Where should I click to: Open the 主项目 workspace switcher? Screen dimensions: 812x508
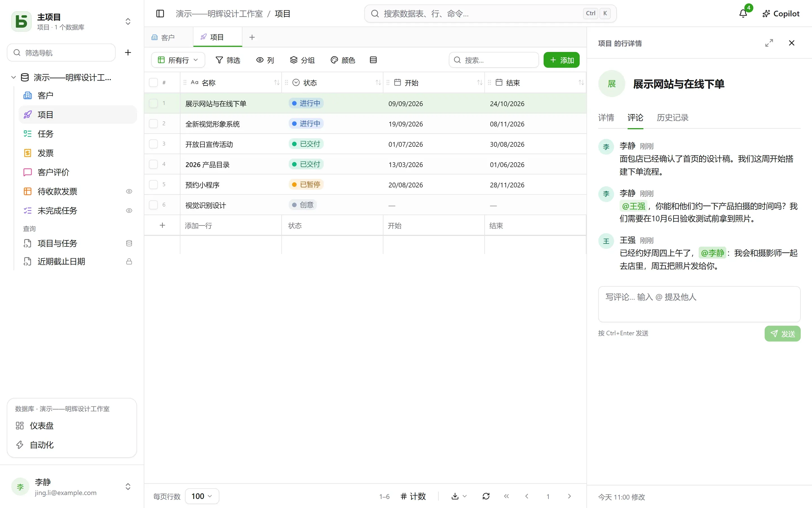[x=72, y=21]
